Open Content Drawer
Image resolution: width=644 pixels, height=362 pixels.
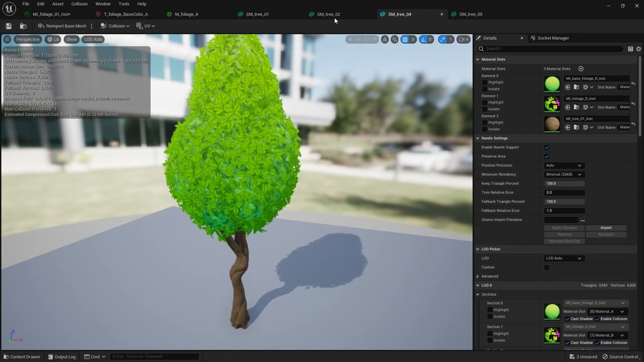click(22, 357)
